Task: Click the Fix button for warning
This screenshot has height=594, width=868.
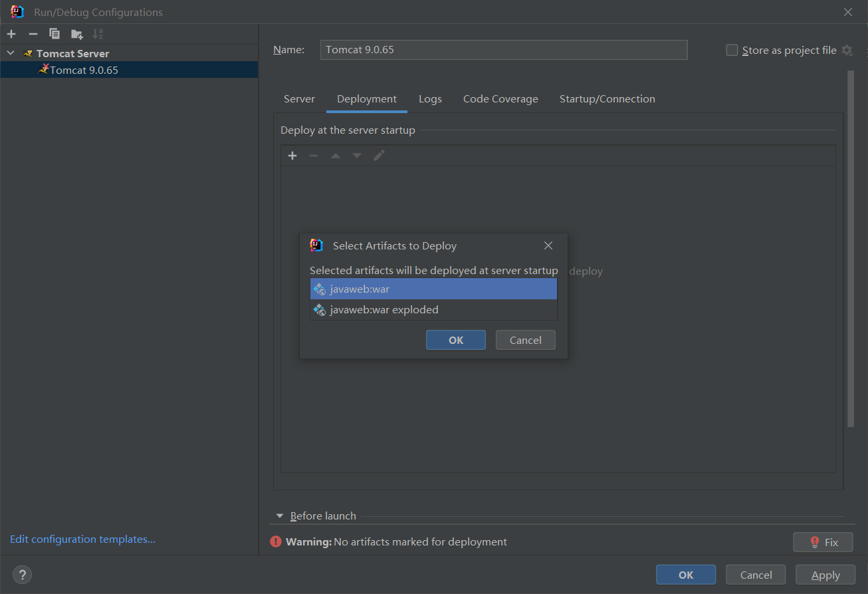Action: coord(823,542)
